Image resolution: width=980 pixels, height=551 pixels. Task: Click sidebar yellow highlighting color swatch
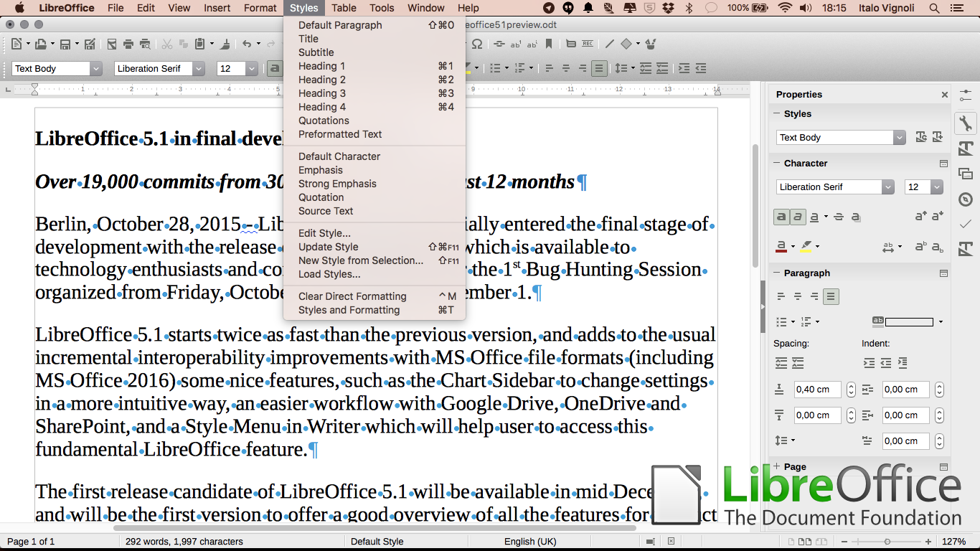(x=806, y=247)
